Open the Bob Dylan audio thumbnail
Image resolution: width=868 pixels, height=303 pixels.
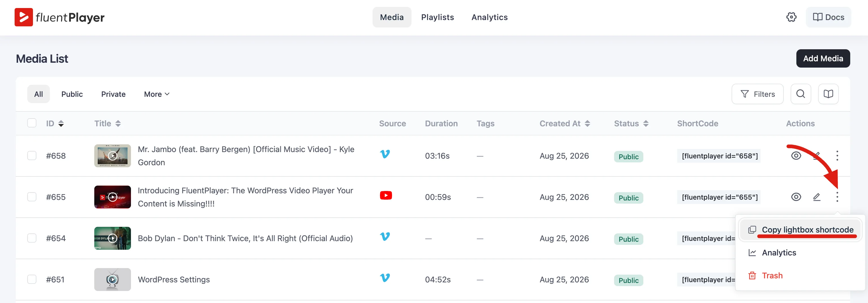(x=113, y=238)
